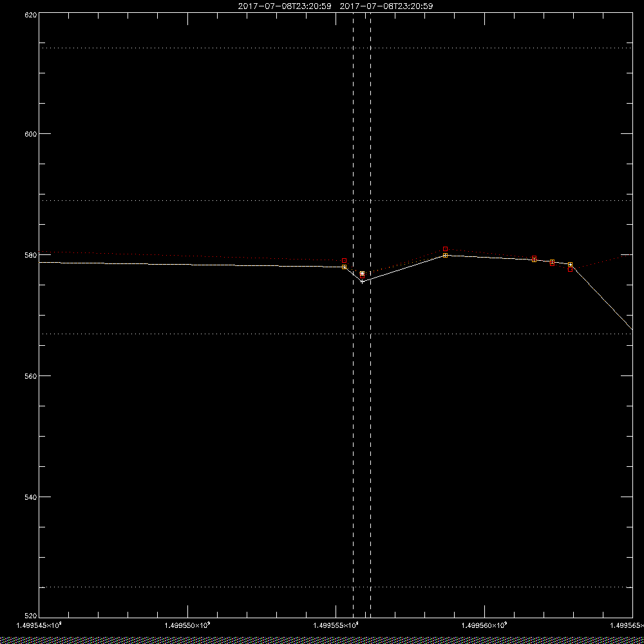Pick the orange square at the white line's peak
Screen dimensions: 644x644
coord(445,256)
